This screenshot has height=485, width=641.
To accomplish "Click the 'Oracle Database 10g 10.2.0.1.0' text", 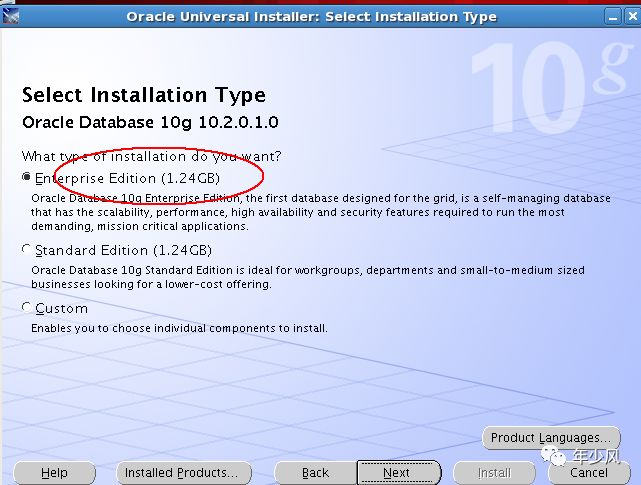I will (x=150, y=122).
